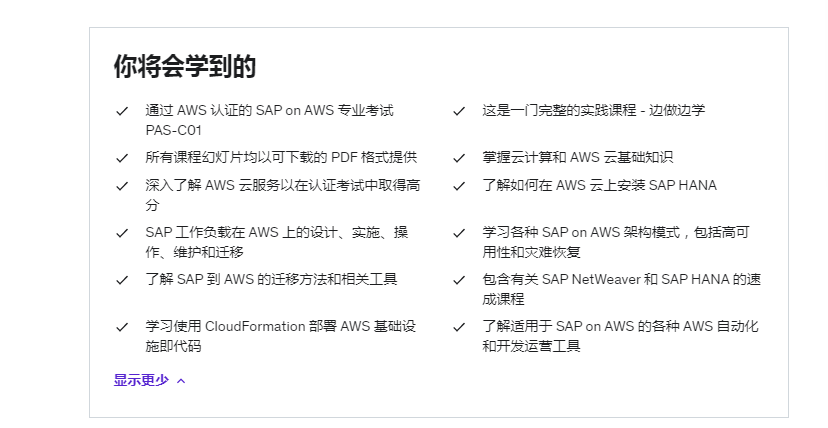828x428 pixels.
Task: Click checkmark next to 掌握云计算和 AWS 云基础知识
Action: 459,158
